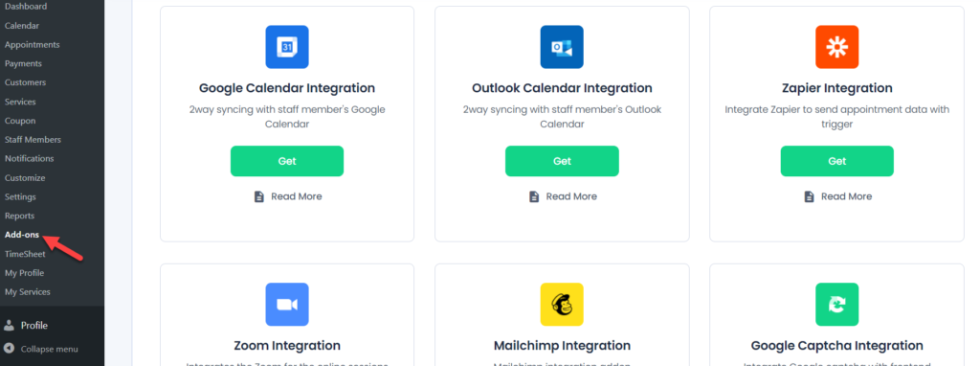This screenshot has height=366, width=980.
Task: Go to Appointments in the sidebar
Action: pyautogui.click(x=33, y=44)
